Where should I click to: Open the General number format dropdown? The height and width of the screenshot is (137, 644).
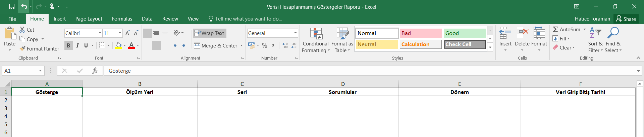click(x=295, y=33)
